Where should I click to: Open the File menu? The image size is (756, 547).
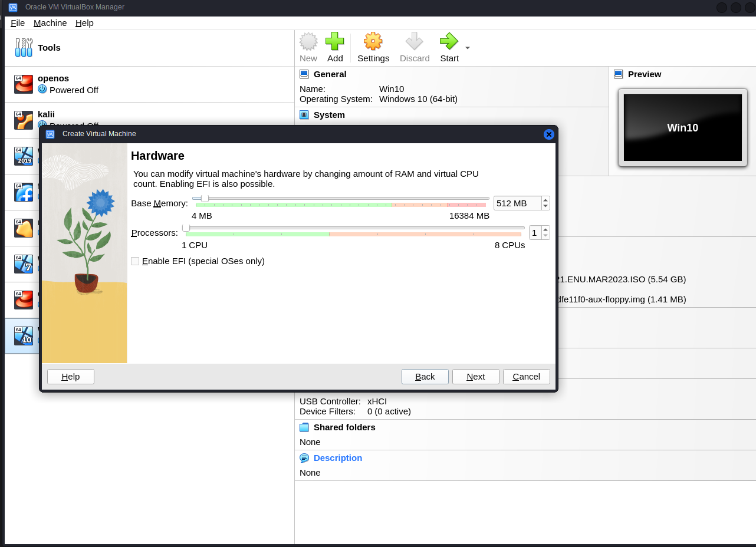coord(18,23)
